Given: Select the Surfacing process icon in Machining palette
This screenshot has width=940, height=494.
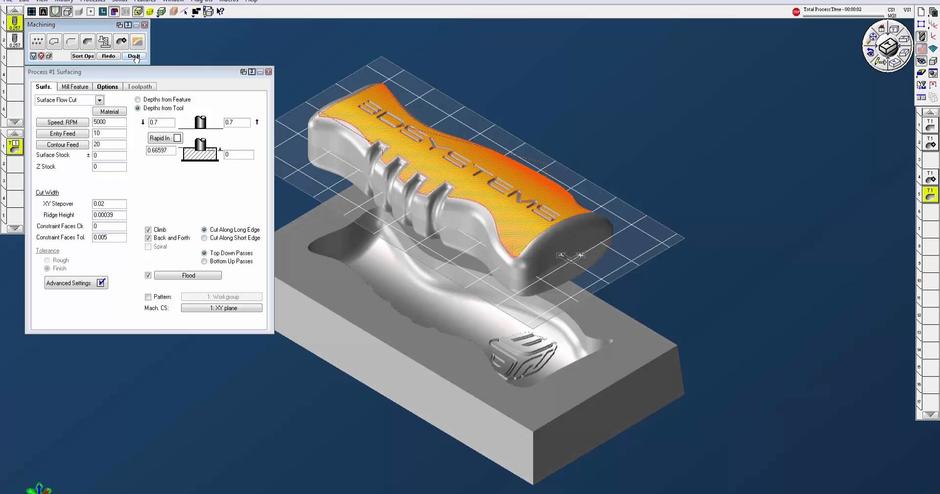Looking at the screenshot, I should click(x=88, y=41).
